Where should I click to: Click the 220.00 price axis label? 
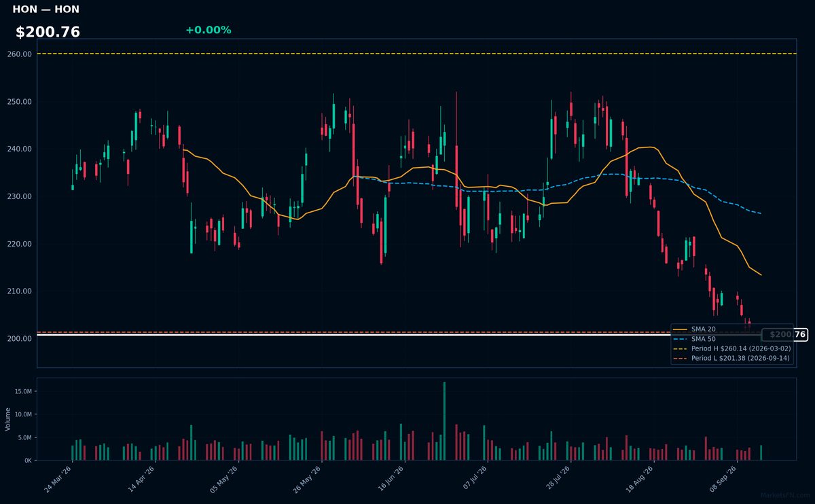[20, 244]
